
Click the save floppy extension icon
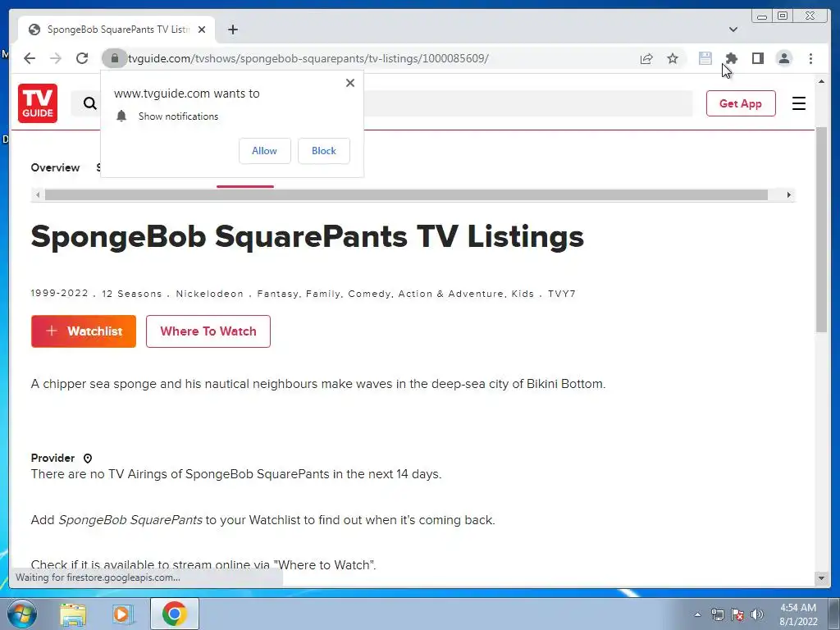coord(705,58)
